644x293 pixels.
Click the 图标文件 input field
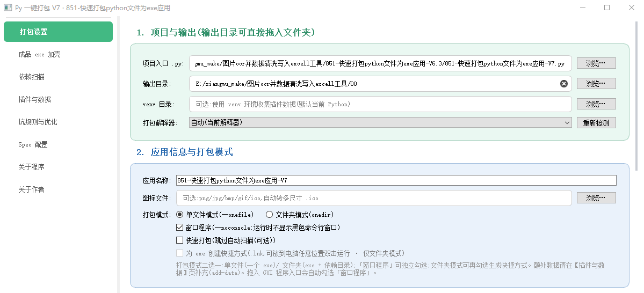point(374,198)
